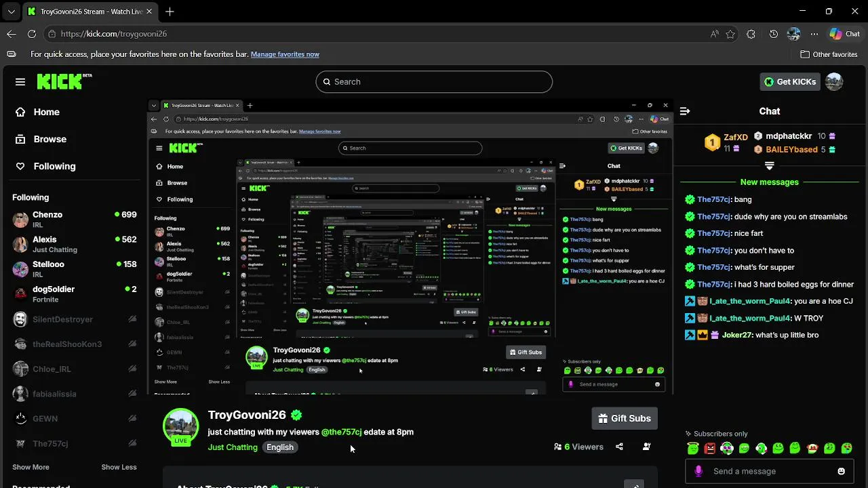Viewport: 868px width, 488px height.
Task: Open the browser Extensions icon
Action: coord(751,34)
